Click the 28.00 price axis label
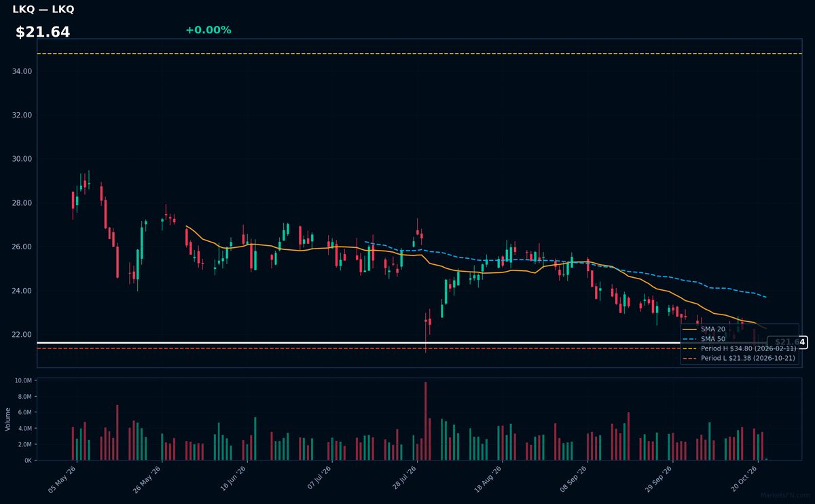The height and width of the screenshot is (504, 815). (x=22, y=203)
